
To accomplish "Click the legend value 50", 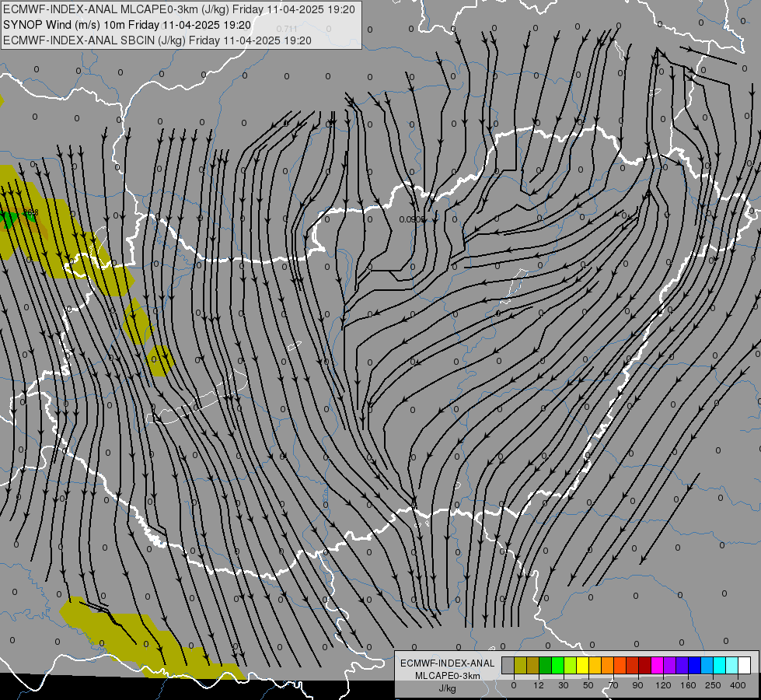I will click(588, 685).
